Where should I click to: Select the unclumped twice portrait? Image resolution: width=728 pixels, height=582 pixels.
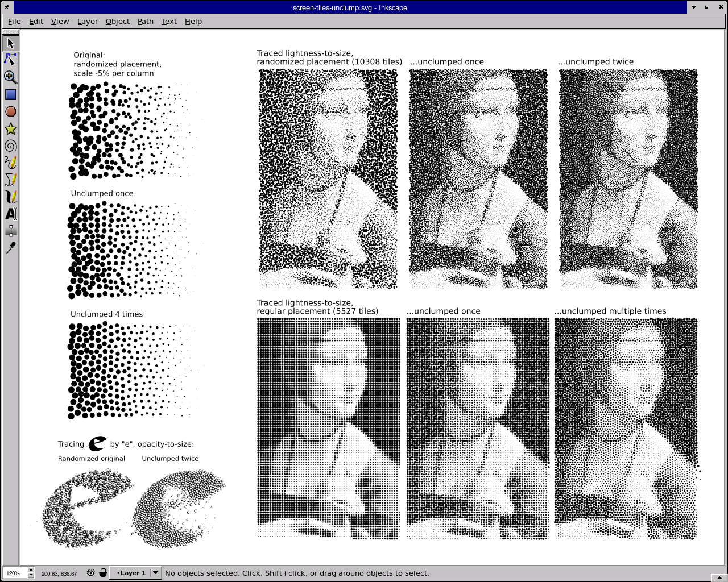click(628, 179)
